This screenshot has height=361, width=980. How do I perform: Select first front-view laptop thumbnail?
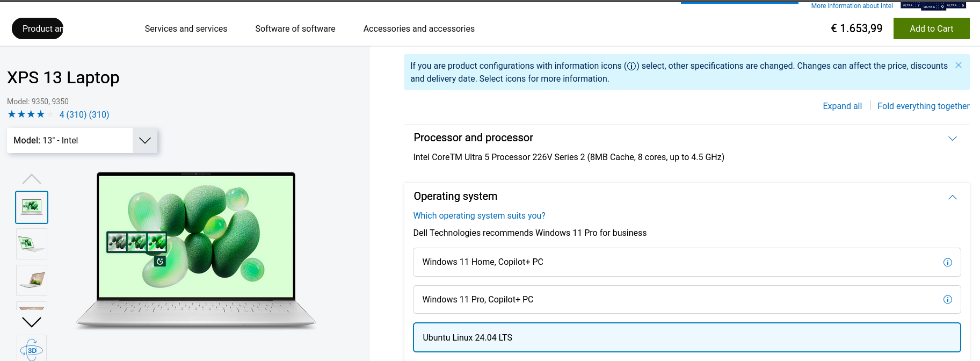[32, 207]
